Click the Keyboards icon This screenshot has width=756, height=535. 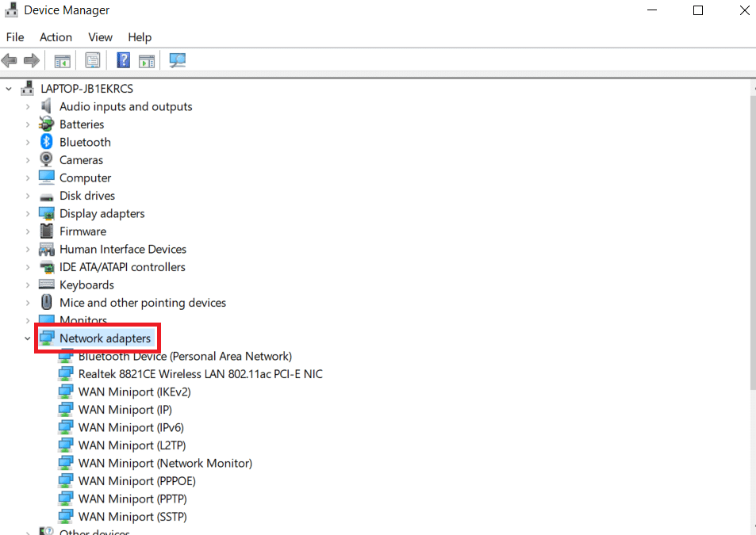pos(46,285)
